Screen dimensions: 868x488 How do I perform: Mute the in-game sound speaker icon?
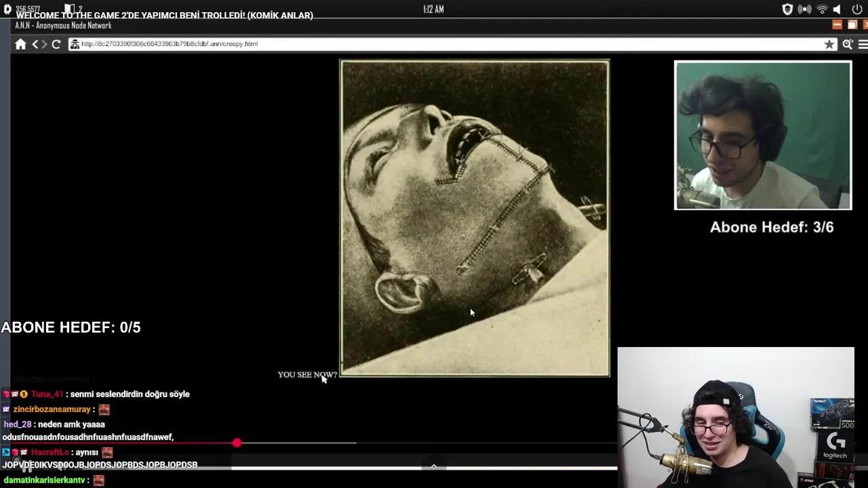tap(837, 9)
